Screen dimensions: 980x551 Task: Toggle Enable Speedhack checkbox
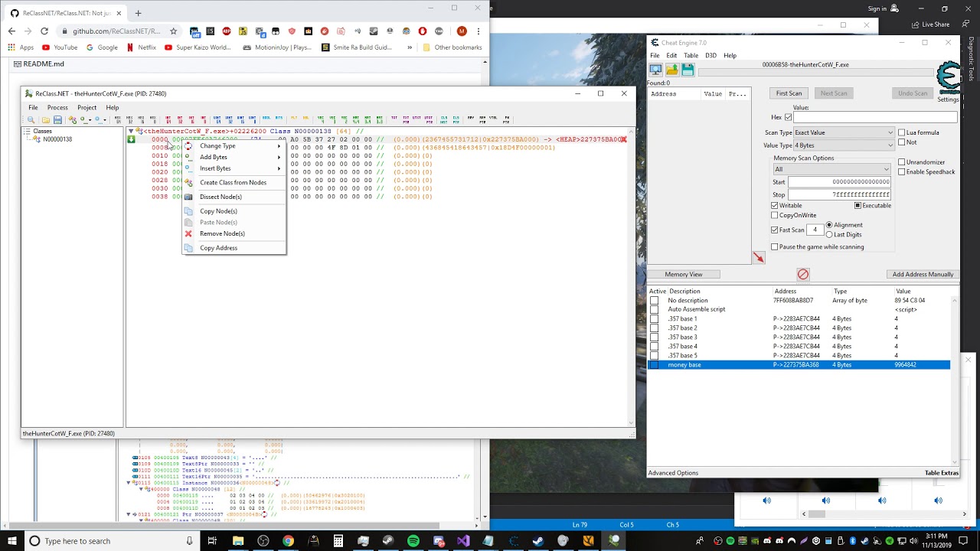[x=901, y=172]
